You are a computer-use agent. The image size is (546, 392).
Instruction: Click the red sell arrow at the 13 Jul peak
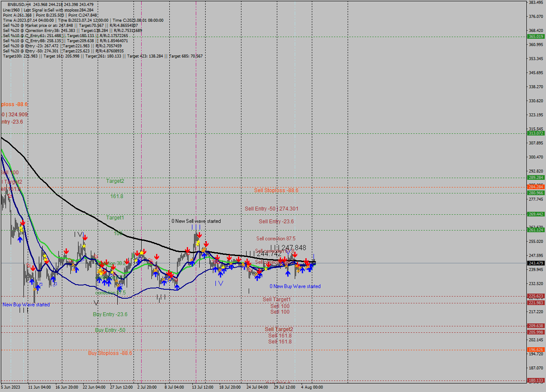point(200,234)
